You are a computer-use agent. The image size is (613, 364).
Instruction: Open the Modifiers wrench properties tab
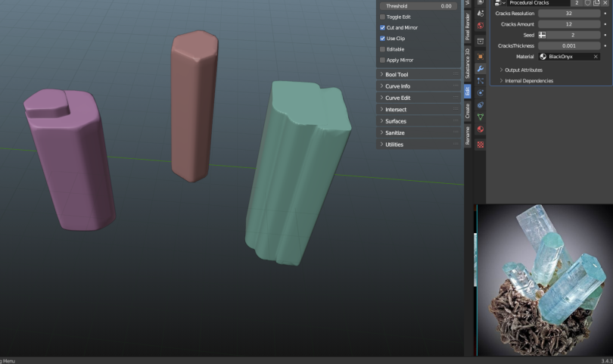[x=481, y=69]
